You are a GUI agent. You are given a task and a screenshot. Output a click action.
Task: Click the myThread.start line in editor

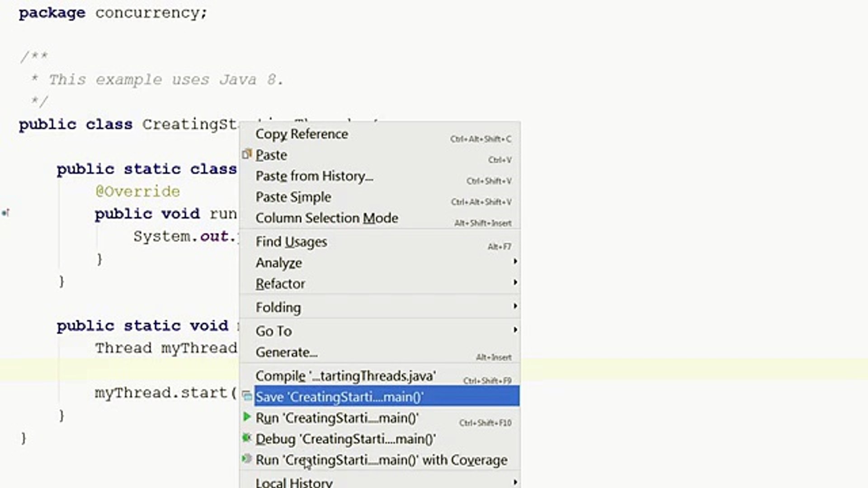[165, 393]
